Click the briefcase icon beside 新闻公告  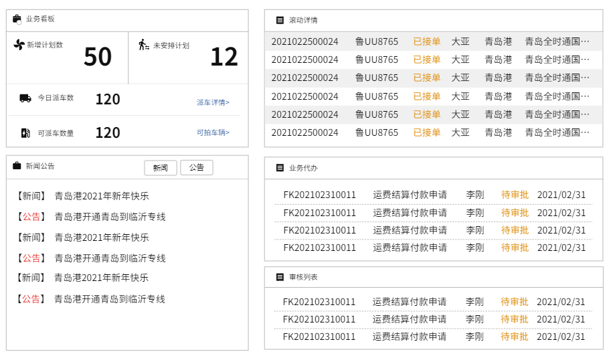point(17,166)
